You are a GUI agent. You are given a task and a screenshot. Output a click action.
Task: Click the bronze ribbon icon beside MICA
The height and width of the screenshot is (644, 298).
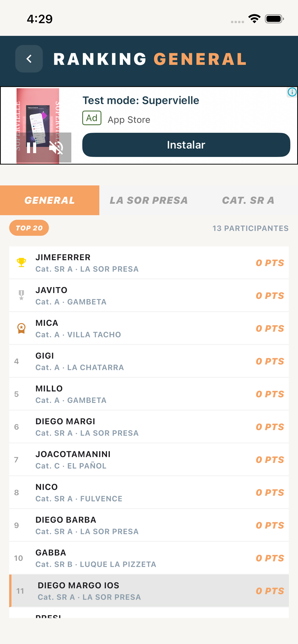(21, 328)
